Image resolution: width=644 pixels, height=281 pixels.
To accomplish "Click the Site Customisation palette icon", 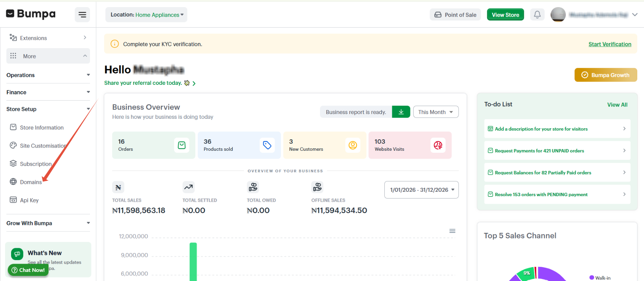I will tap(13, 145).
